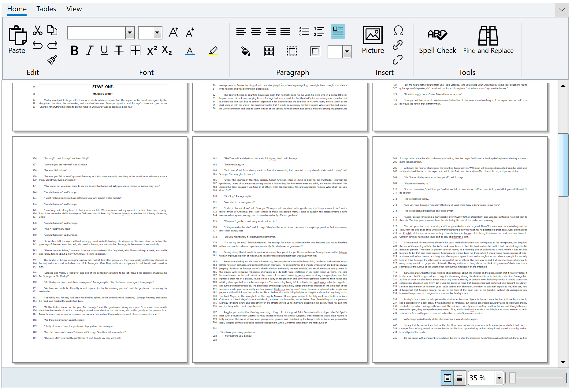Open Find and Replace
The width and height of the screenshot is (572, 392).
488,40
